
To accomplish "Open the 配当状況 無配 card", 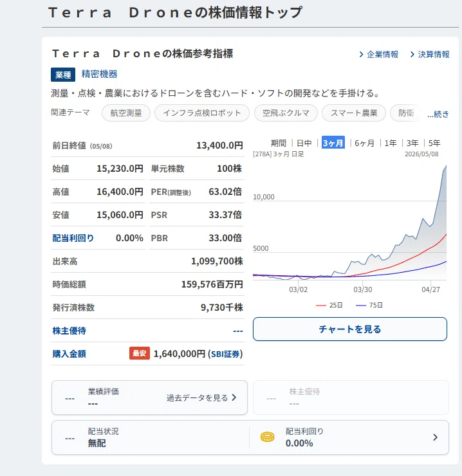I will [151, 437].
